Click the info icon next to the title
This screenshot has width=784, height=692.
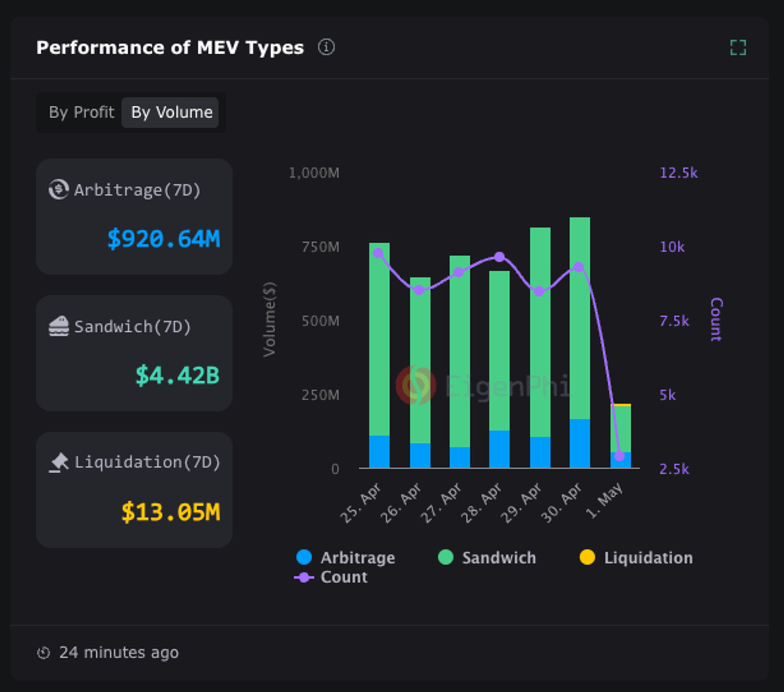pyautogui.click(x=327, y=47)
